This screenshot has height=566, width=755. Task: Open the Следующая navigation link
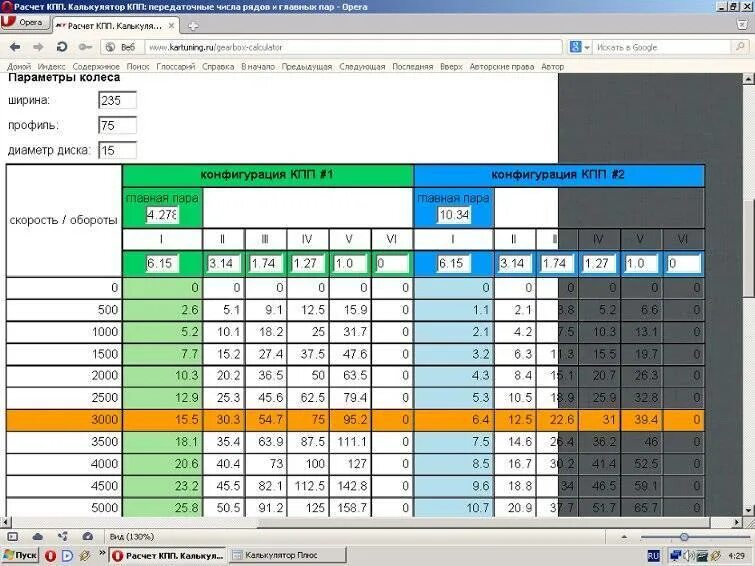point(362,67)
